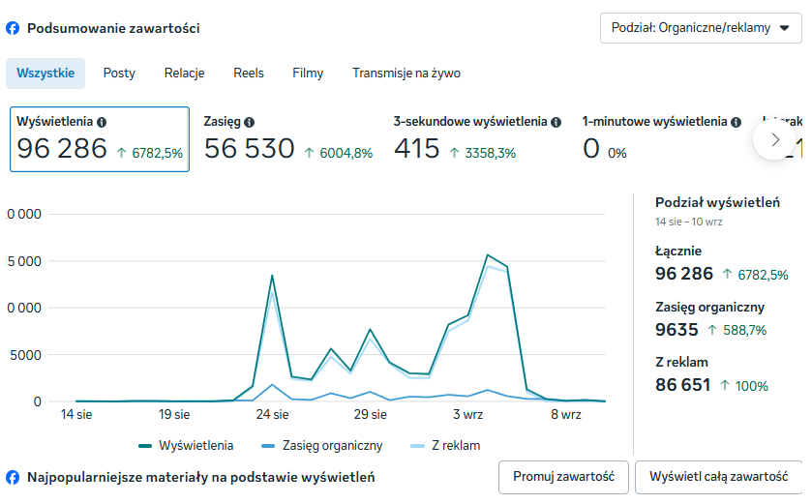This screenshot has width=812, height=504.
Task: Select the Wyświetlenia metric card
Action: tap(100, 139)
